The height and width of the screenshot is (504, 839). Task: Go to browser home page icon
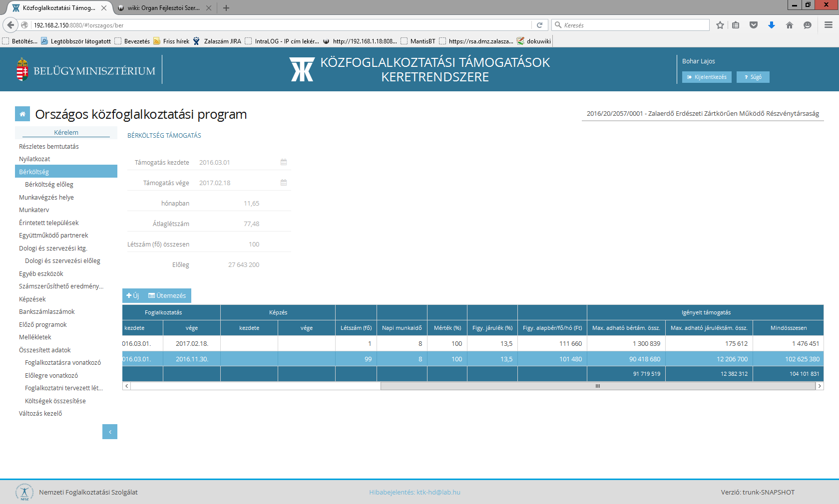pyautogui.click(x=790, y=25)
